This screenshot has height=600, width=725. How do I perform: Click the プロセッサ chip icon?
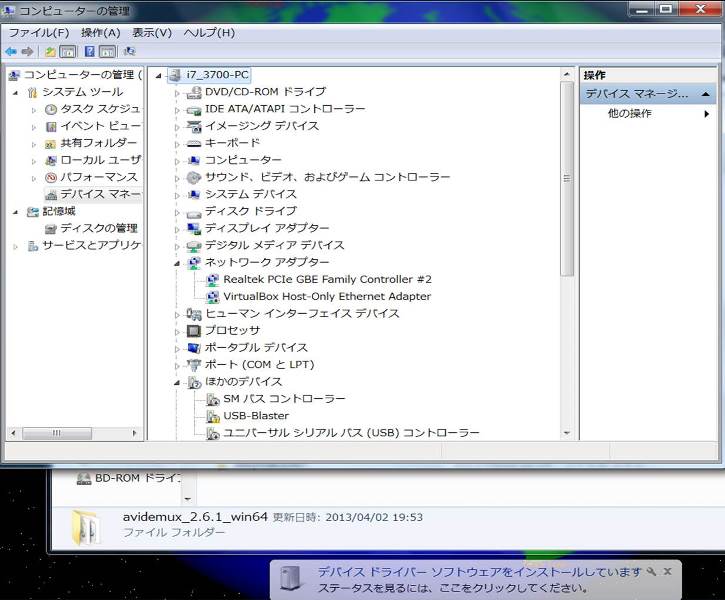[x=193, y=331]
